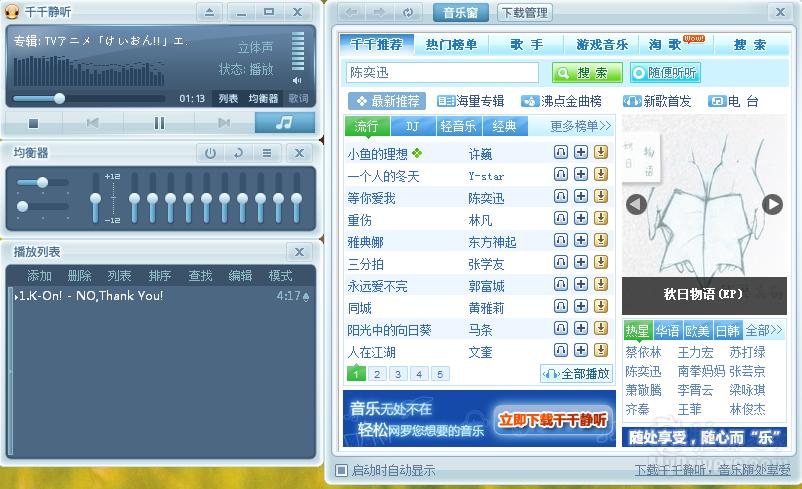Toggle the equalizer power button
The width and height of the screenshot is (802, 489).
[210, 153]
